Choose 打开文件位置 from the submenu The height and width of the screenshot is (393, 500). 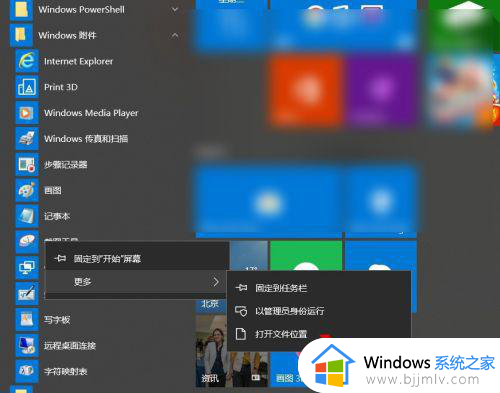click(x=319, y=334)
